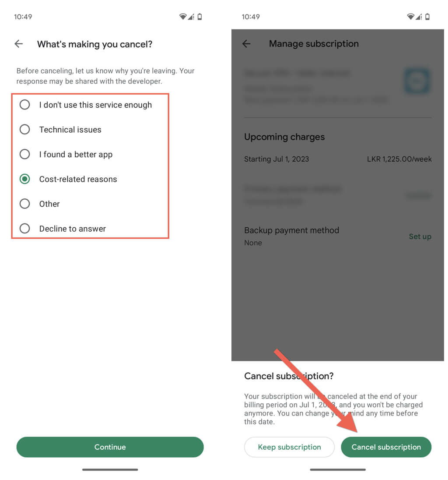448x480 pixels.
Task: Select the Technical issues option
Action: coord(90,130)
